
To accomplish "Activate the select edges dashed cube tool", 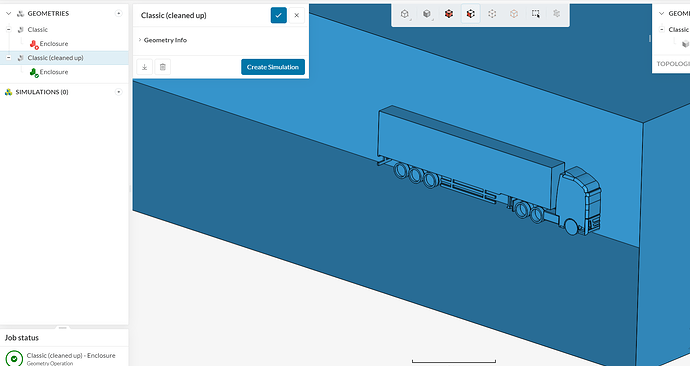I will click(492, 14).
